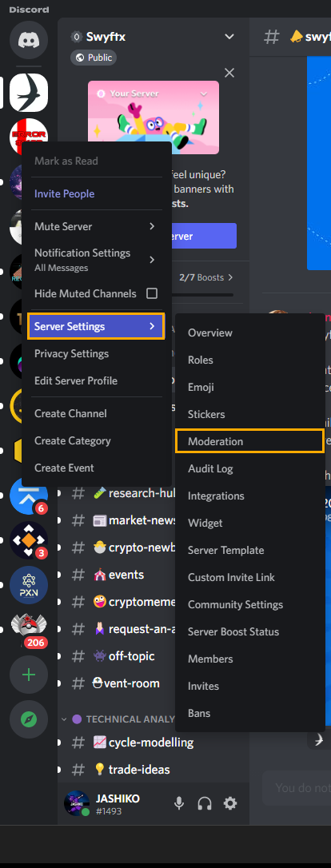Click the green plus Add Server icon
The height and width of the screenshot is (868, 331).
pos(29,675)
